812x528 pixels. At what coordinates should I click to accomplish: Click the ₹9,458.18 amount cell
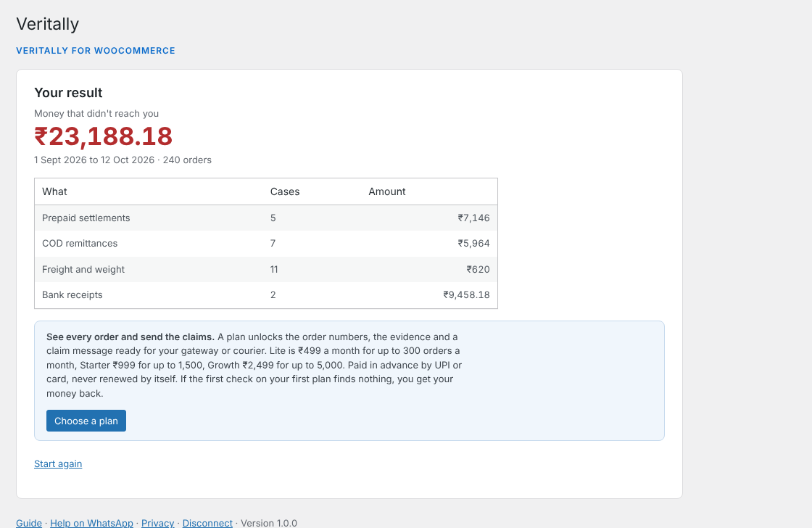coord(466,295)
